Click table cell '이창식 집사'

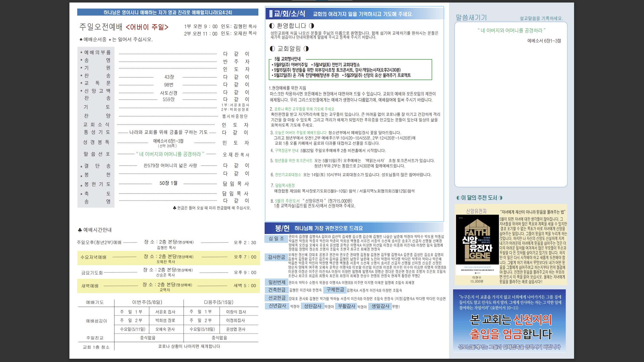pos(236,312)
